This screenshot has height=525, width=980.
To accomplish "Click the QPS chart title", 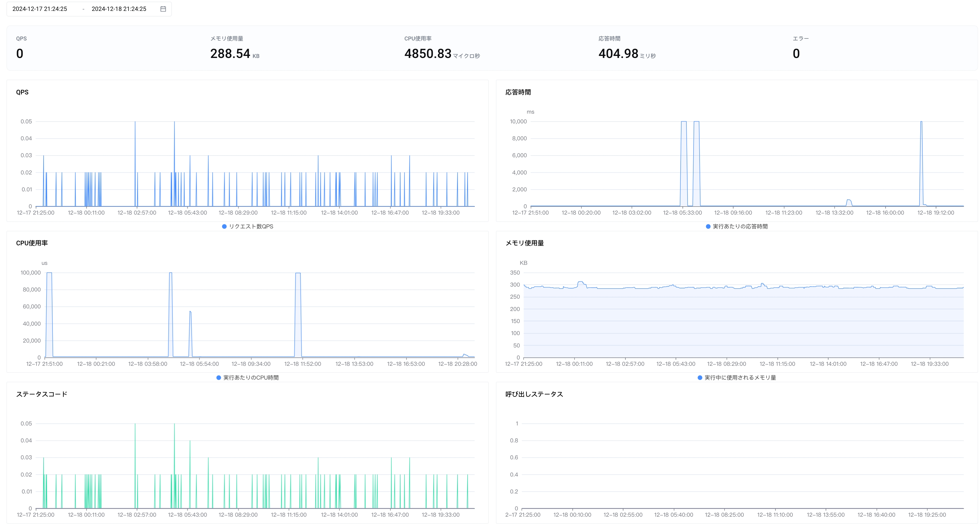I will tap(22, 92).
